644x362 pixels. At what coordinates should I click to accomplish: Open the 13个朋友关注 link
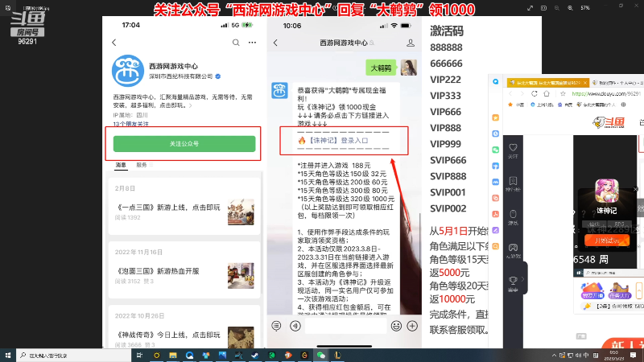pyautogui.click(x=130, y=124)
